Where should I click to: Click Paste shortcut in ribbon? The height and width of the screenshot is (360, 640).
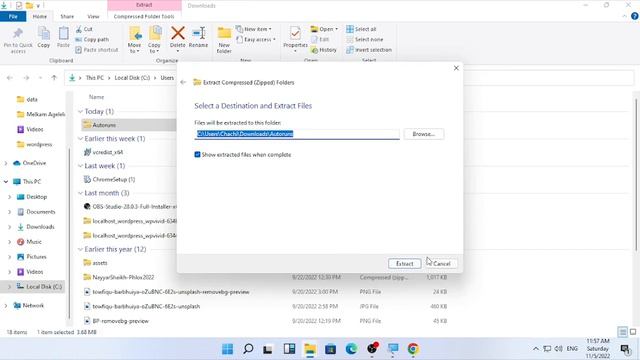[x=96, y=50]
